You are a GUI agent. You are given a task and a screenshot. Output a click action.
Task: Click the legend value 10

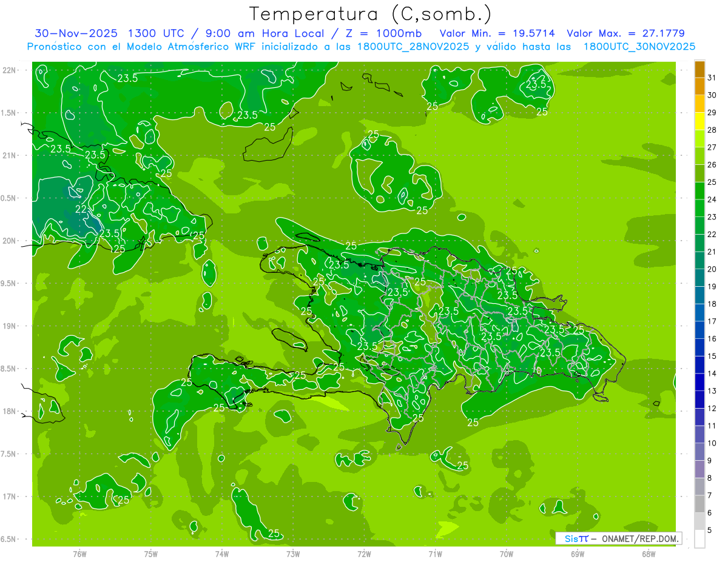tap(712, 443)
